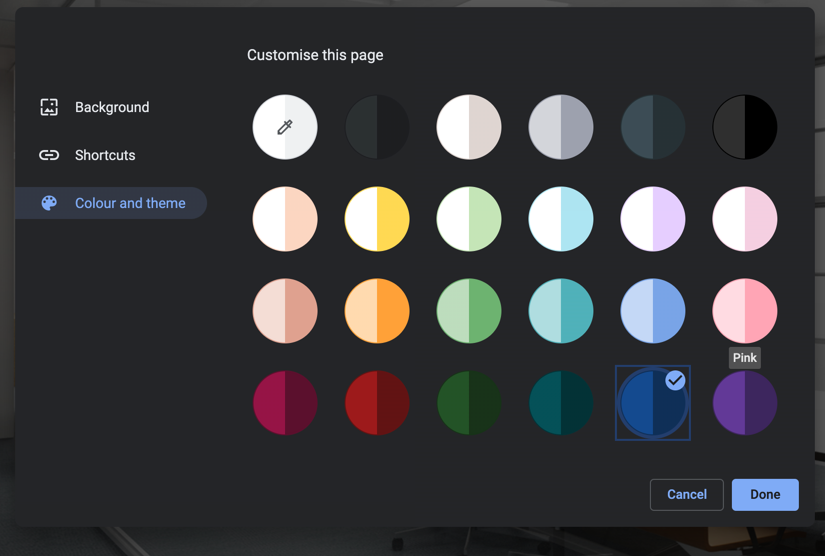Choose the orange theme swatch
The image size is (825, 556).
377,311
